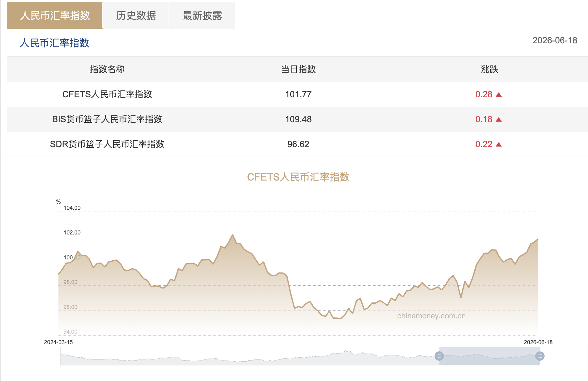Open the 最新披露 tab

[x=202, y=15]
